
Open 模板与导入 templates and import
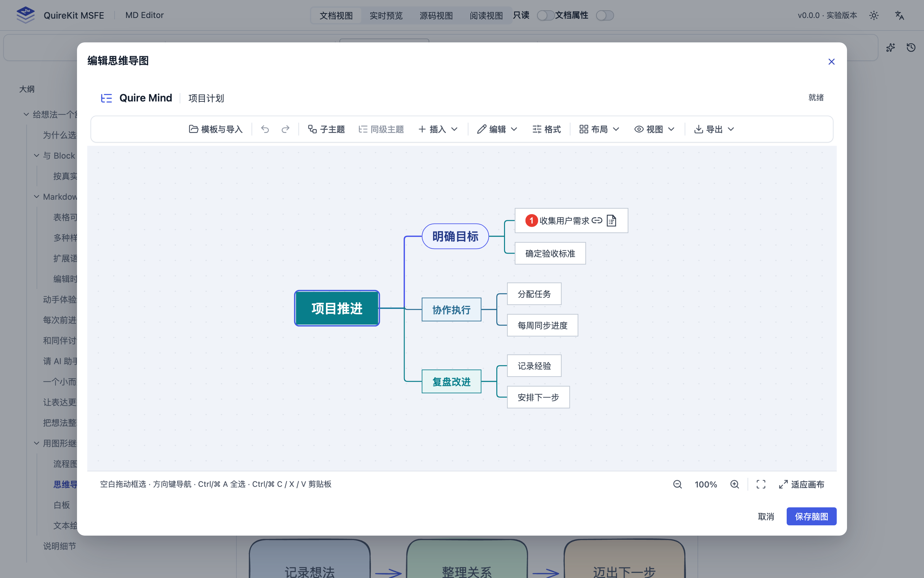coord(216,129)
